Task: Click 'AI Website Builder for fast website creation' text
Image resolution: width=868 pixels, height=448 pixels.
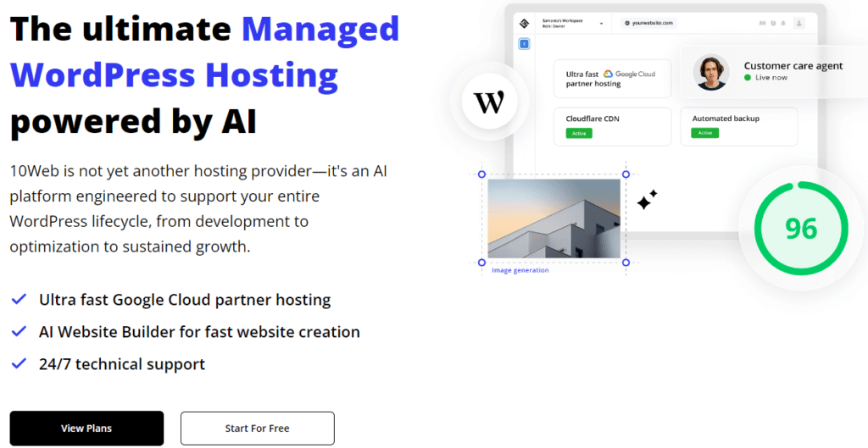Action: coord(199,332)
